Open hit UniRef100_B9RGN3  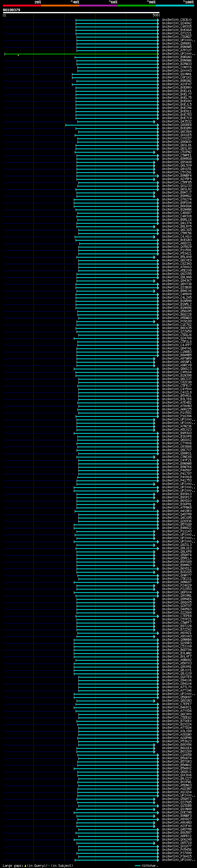coord(177,57)
